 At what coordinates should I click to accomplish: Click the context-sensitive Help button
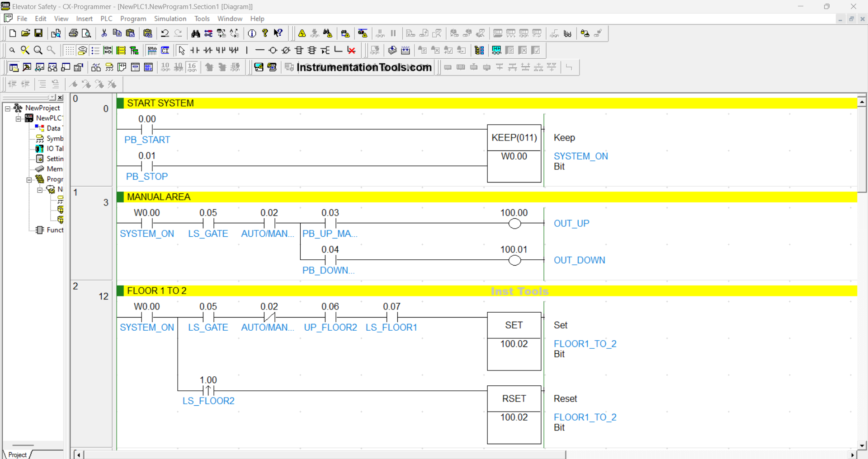278,33
